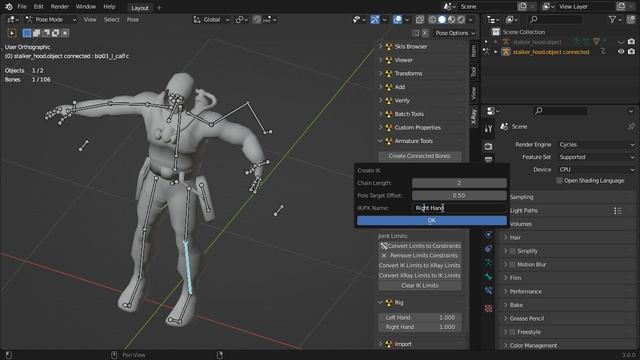Open the Render menu
The width and height of the screenshot is (640, 360).
60,7
